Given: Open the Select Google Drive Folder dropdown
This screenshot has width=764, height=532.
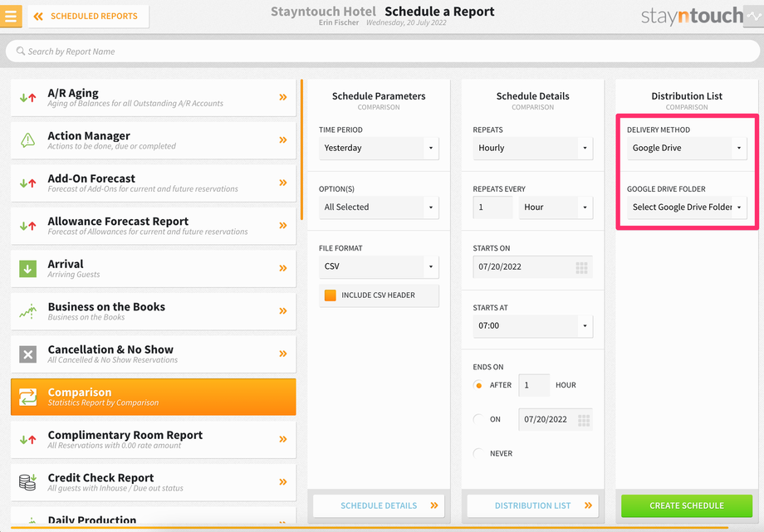Looking at the screenshot, I should (x=687, y=207).
